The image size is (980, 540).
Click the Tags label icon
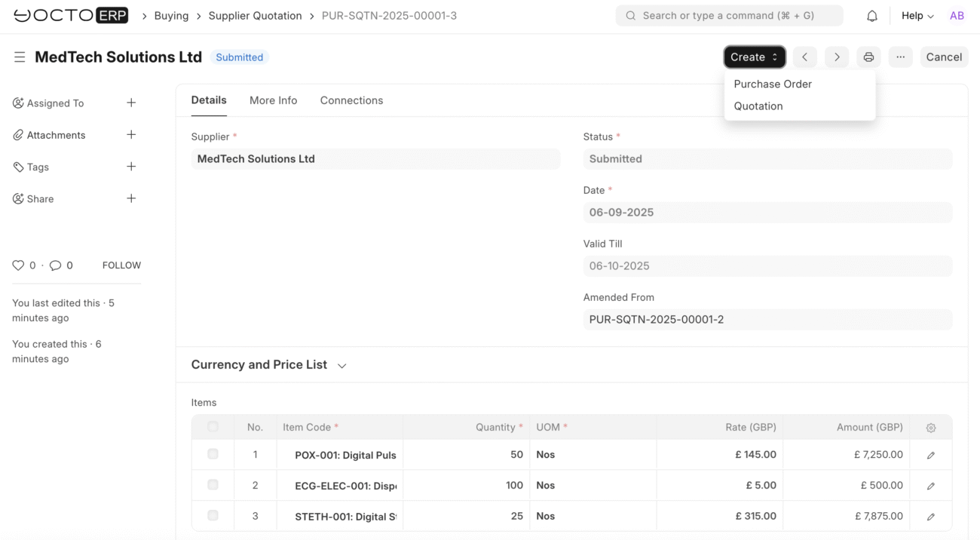pos(18,167)
